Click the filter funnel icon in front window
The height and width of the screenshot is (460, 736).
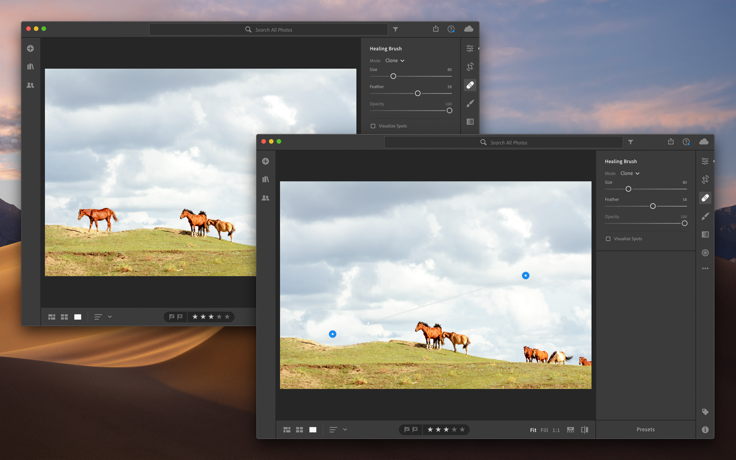630,142
